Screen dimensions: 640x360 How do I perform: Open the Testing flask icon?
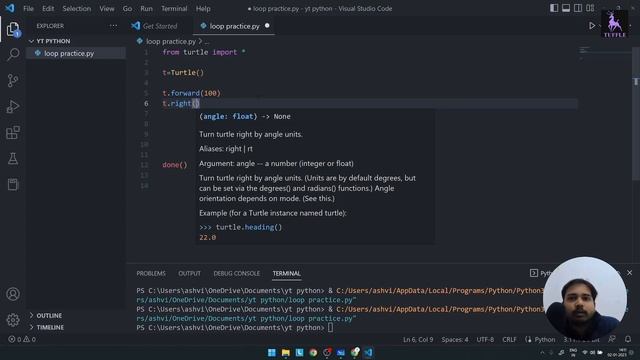point(13,159)
